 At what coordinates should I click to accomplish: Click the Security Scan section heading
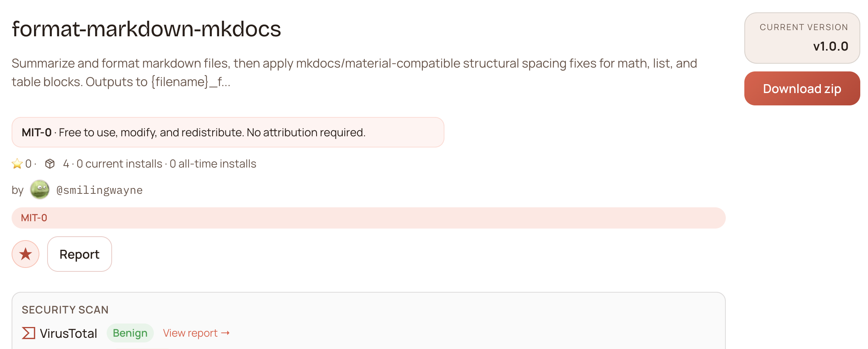click(65, 310)
